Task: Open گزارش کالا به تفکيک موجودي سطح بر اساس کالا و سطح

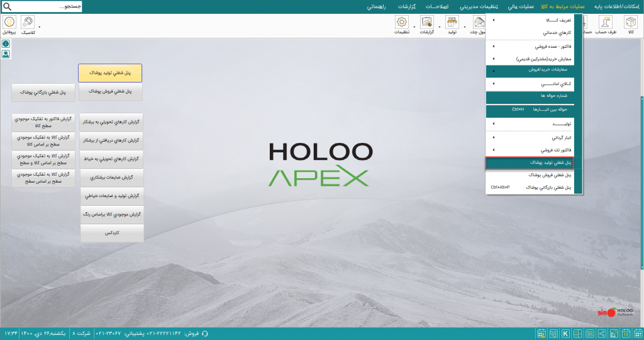Action: coord(43,159)
